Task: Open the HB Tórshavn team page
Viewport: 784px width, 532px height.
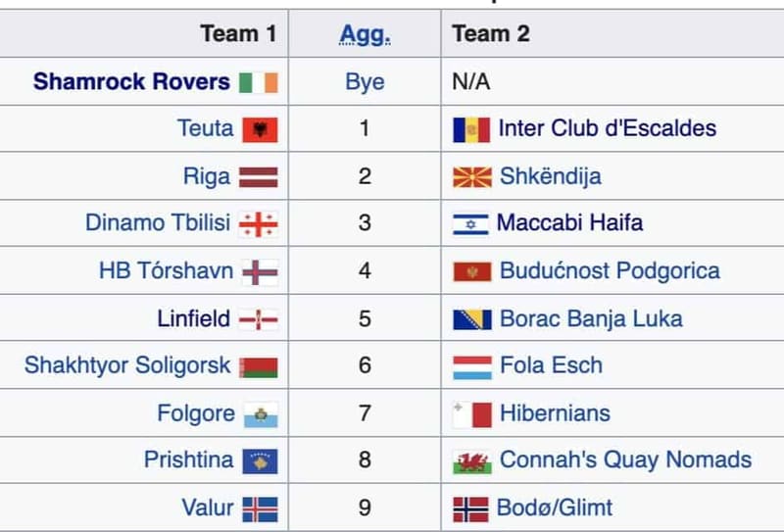Action: point(166,270)
